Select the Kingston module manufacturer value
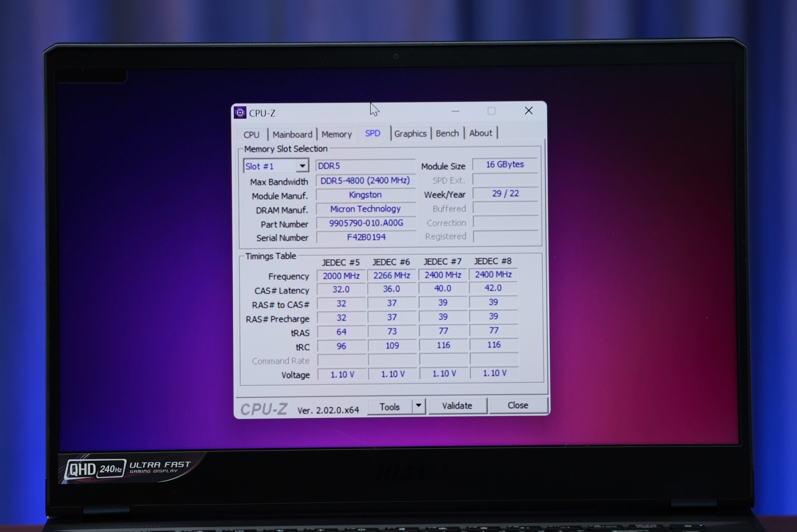797x532 pixels. [x=365, y=195]
